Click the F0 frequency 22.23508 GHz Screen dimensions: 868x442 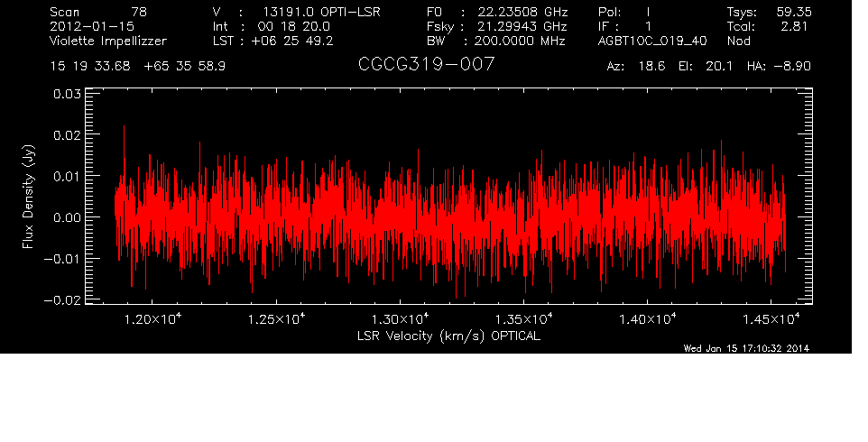(x=522, y=12)
